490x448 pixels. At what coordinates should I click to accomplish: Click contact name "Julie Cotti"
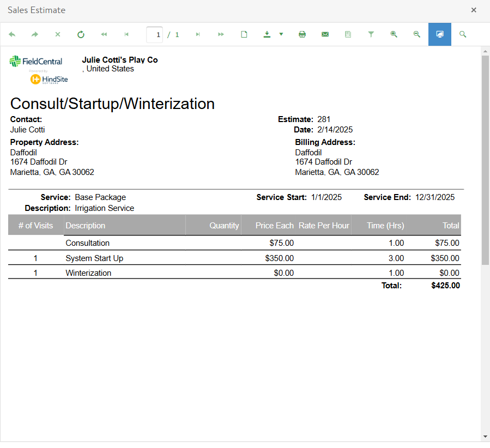coord(27,130)
